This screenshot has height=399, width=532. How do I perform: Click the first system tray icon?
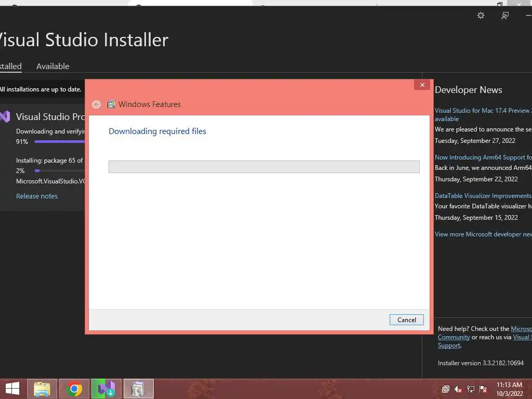click(x=445, y=389)
